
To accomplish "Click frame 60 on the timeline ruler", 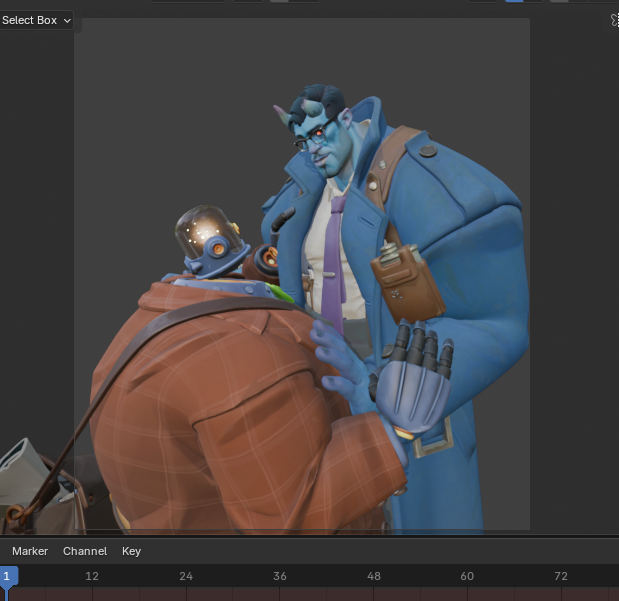I will click(467, 576).
